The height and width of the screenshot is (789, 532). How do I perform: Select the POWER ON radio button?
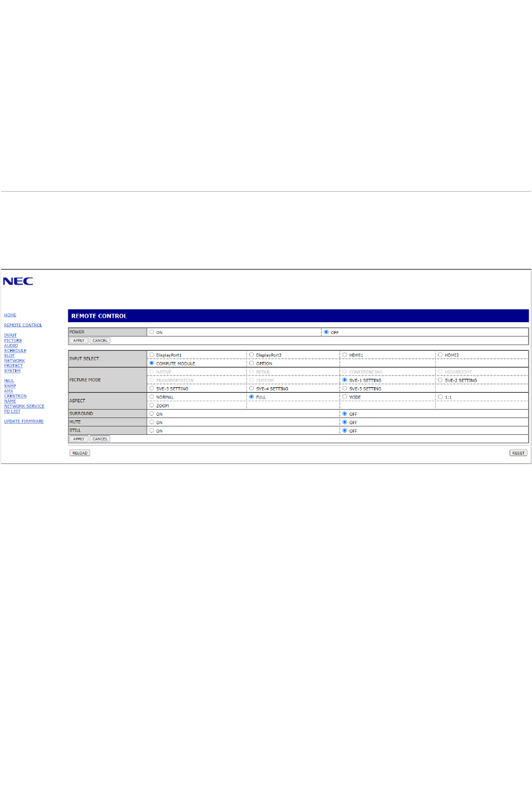click(x=152, y=332)
